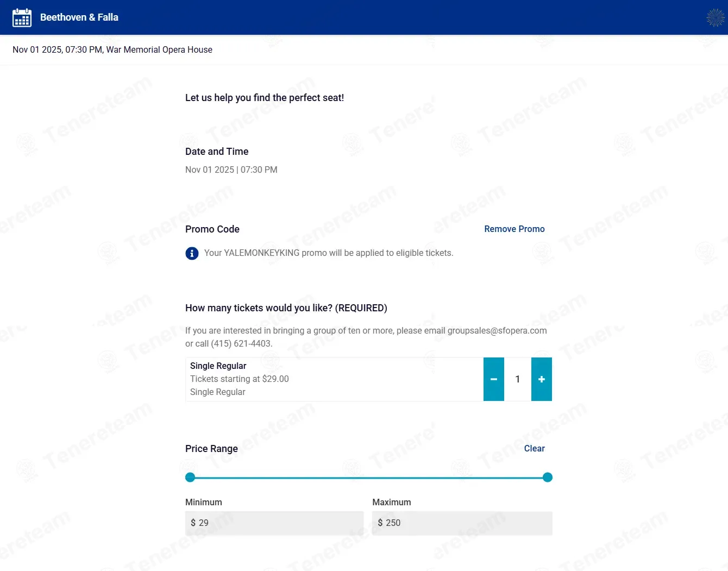This screenshot has height=571, width=728.
Task: Click the ticket quantity field showing 1
Action: (x=517, y=379)
